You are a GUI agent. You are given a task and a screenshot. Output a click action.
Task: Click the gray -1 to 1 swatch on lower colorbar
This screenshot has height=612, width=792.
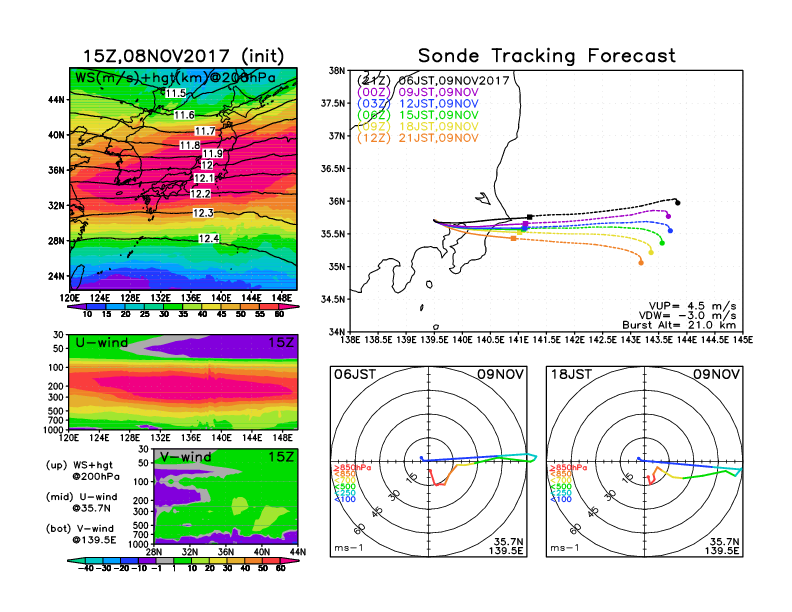165,560
